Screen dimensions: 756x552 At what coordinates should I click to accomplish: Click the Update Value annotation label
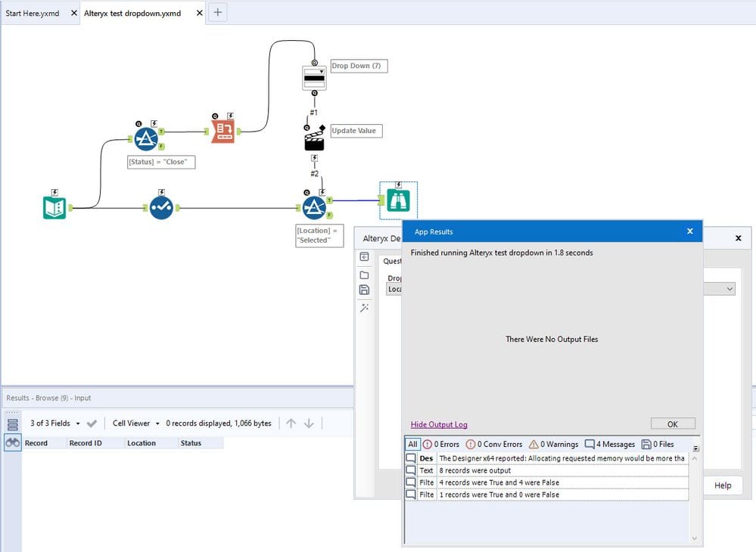pos(356,131)
